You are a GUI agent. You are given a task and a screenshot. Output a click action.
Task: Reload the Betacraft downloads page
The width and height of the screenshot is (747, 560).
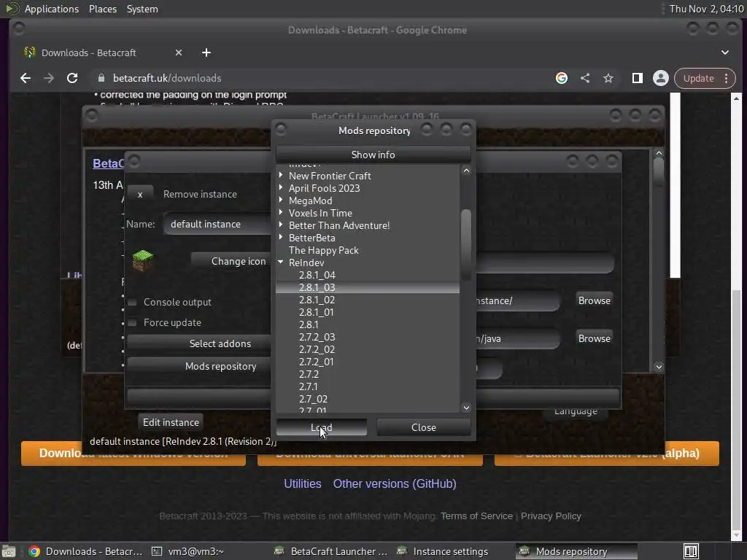click(x=72, y=78)
